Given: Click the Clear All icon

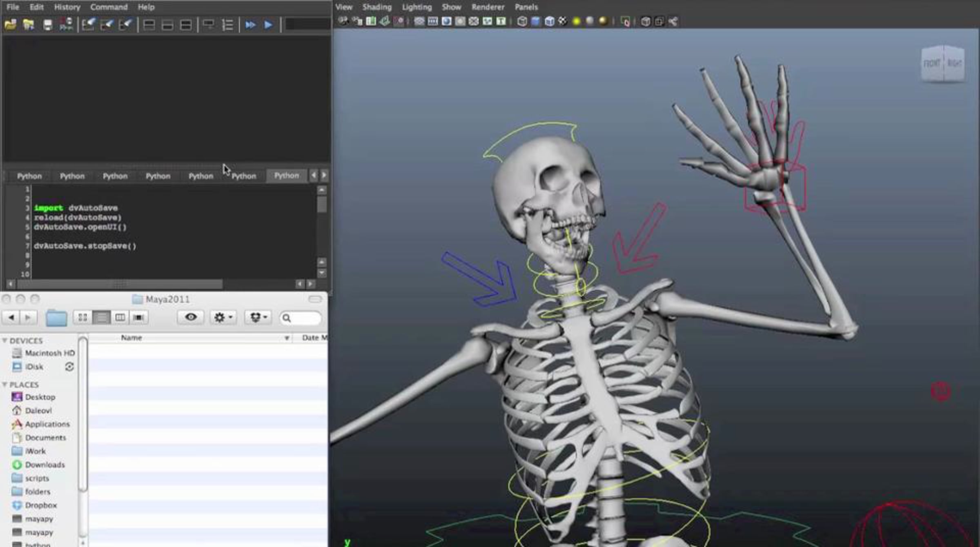Looking at the screenshot, I should coord(125,25).
